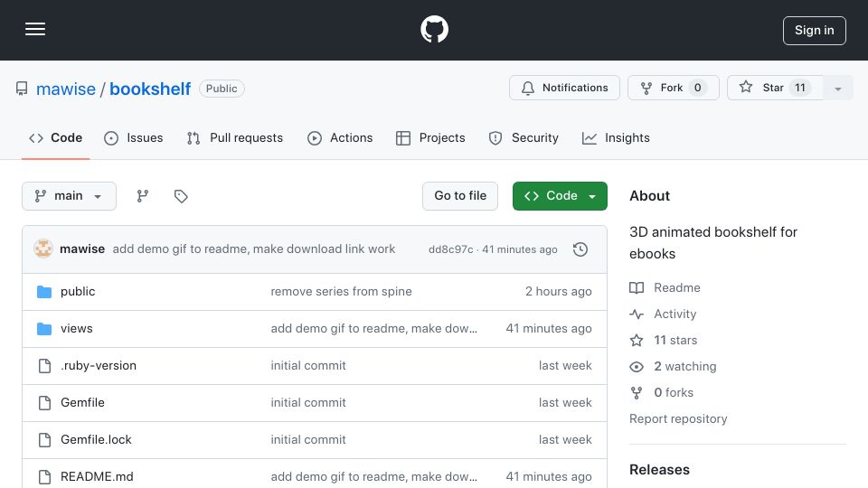
Task: Open the Pull requests tab
Action: coord(235,137)
